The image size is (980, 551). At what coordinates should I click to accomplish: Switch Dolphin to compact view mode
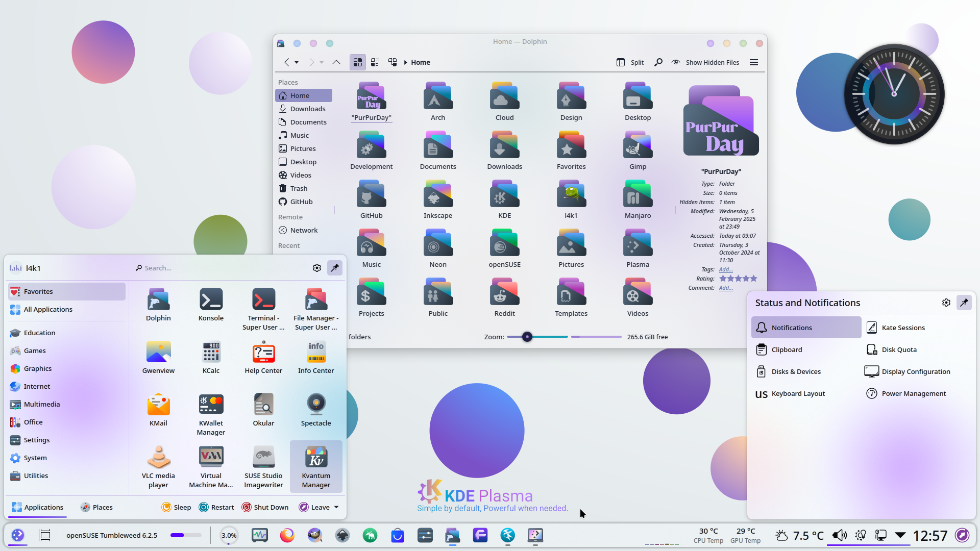coord(375,62)
